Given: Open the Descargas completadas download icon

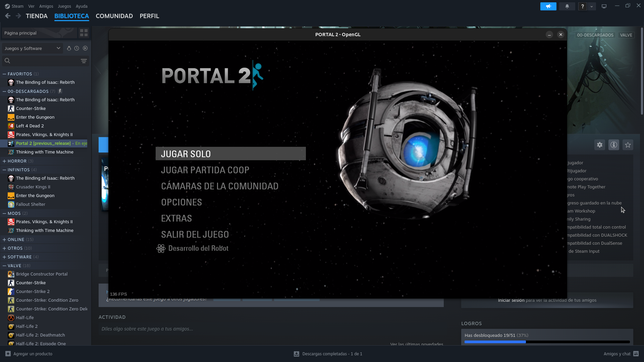Looking at the screenshot, I should (x=297, y=354).
